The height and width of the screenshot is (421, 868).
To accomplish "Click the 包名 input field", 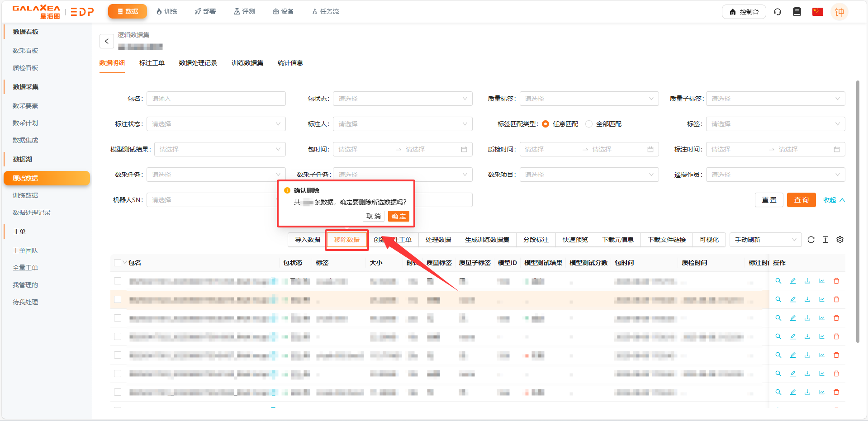I will click(216, 99).
